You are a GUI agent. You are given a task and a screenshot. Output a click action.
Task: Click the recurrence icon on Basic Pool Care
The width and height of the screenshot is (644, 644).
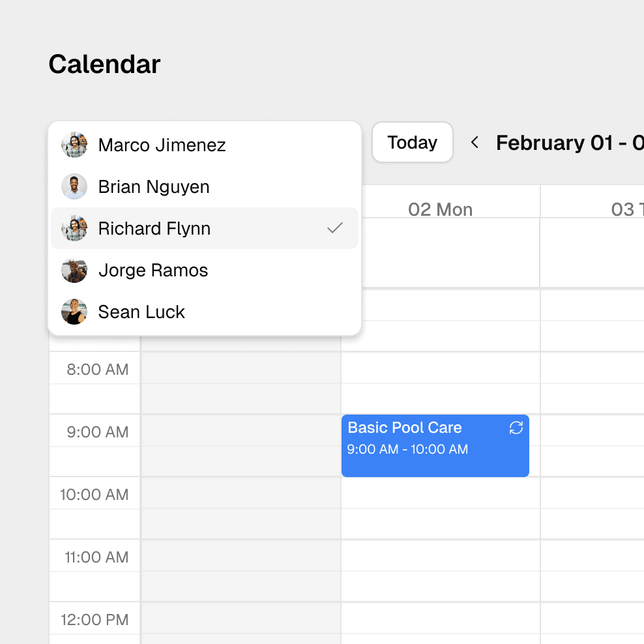[x=516, y=428]
